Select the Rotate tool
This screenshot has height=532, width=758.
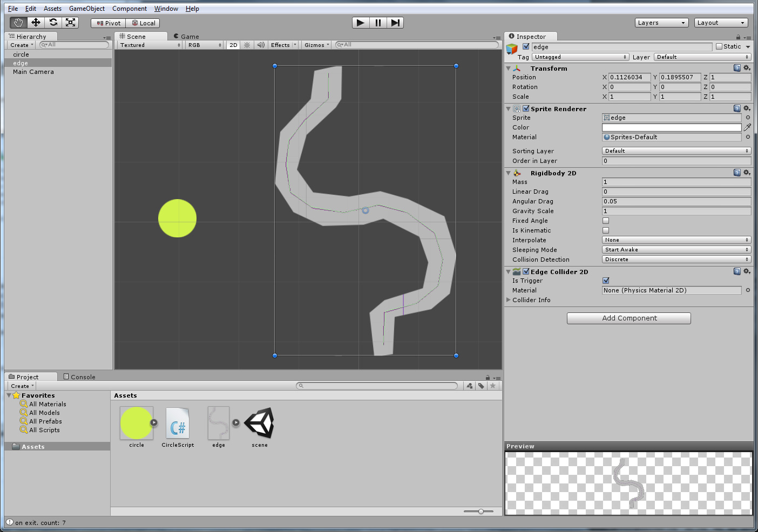tap(53, 23)
